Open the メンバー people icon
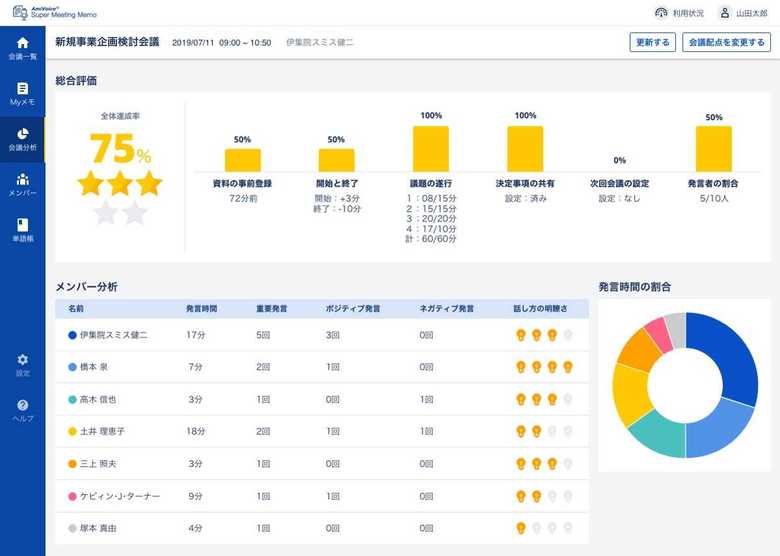Screen dimensions: 780x556 22,179
